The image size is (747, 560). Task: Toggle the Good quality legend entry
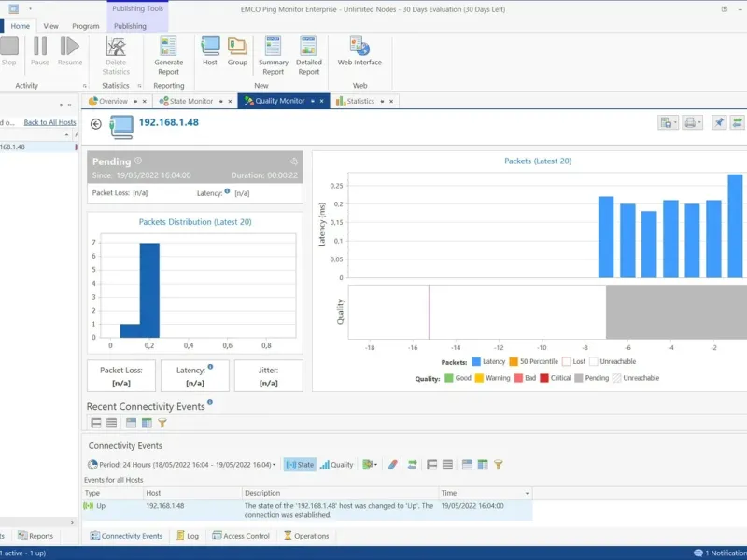point(458,378)
